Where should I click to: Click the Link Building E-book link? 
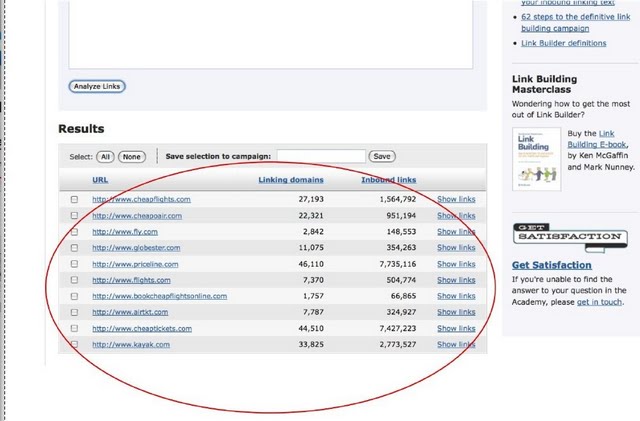click(x=598, y=139)
